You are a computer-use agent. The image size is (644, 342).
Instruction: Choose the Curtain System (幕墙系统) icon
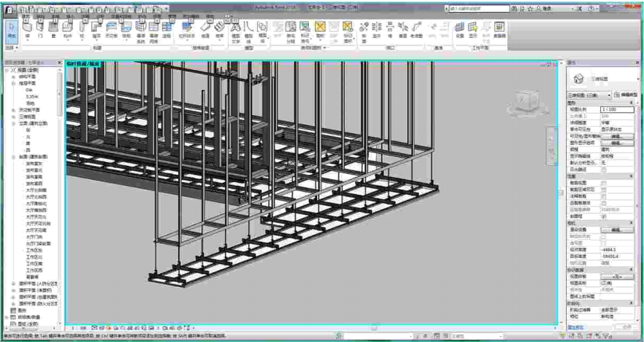[x=140, y=27]
